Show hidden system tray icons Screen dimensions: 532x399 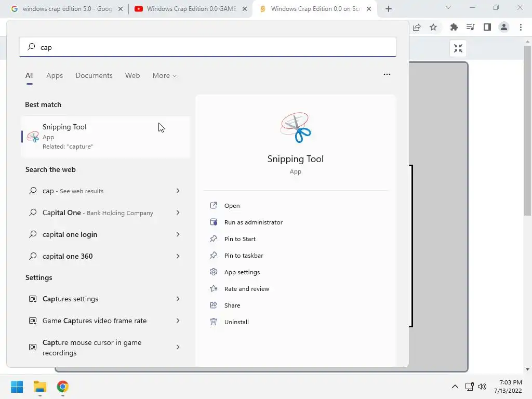click(x=455, y=387)
